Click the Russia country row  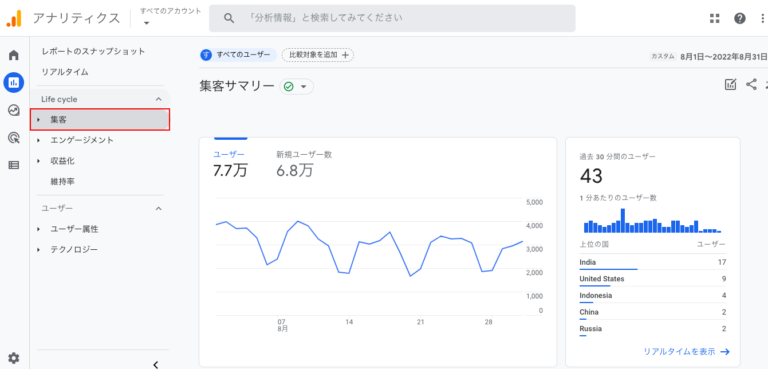652,329
